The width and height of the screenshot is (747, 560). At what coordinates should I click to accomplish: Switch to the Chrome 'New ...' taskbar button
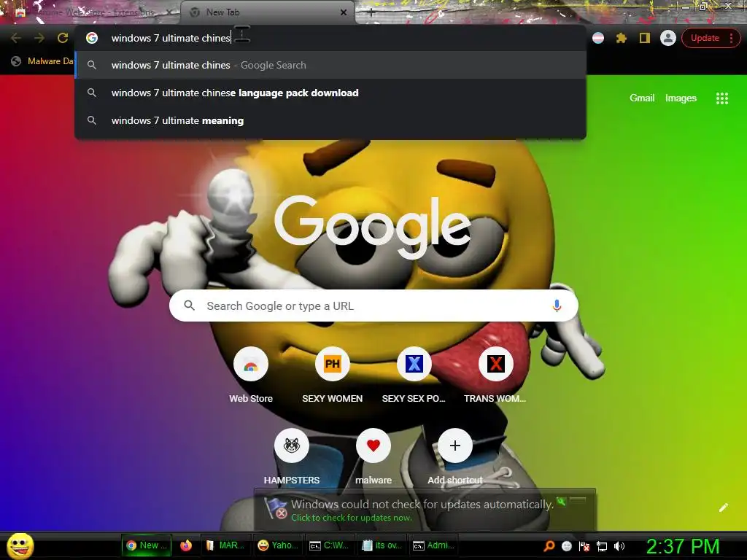[147, 545]
